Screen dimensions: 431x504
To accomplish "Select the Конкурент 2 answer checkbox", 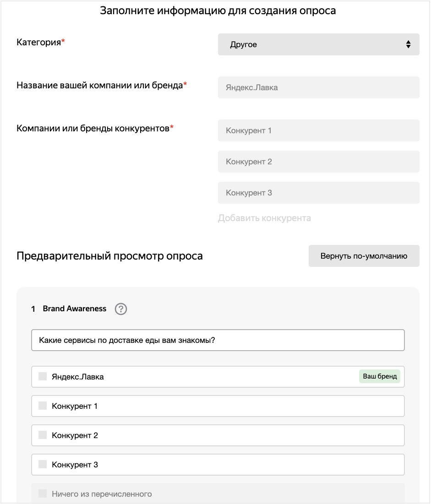I will pyautogui.click(x=43, y=435).
